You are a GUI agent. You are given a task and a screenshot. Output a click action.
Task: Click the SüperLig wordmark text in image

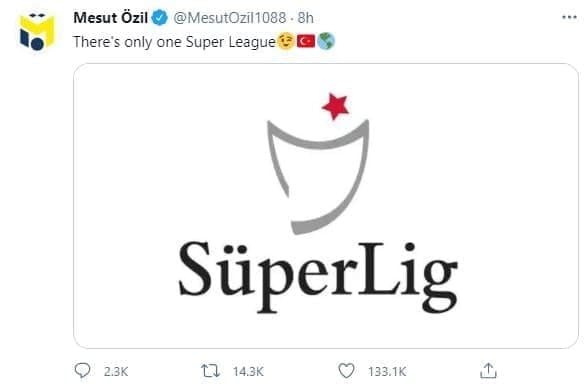[318, 276]
